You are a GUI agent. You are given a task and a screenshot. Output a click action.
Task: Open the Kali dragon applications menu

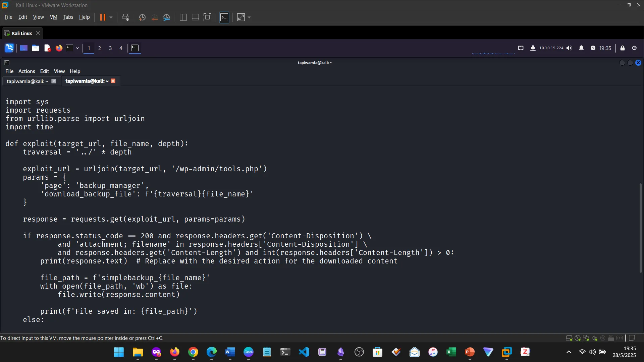point(9,48)
